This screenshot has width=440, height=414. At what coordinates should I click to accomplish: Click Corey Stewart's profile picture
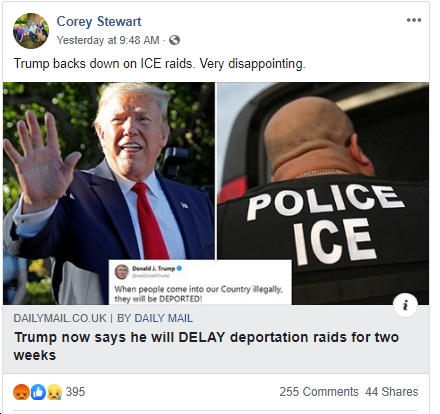point(31,31)
